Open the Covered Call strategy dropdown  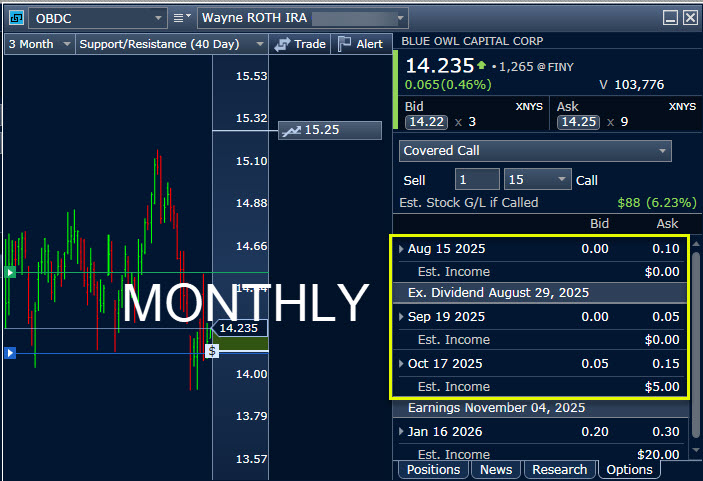coord(662,151)
